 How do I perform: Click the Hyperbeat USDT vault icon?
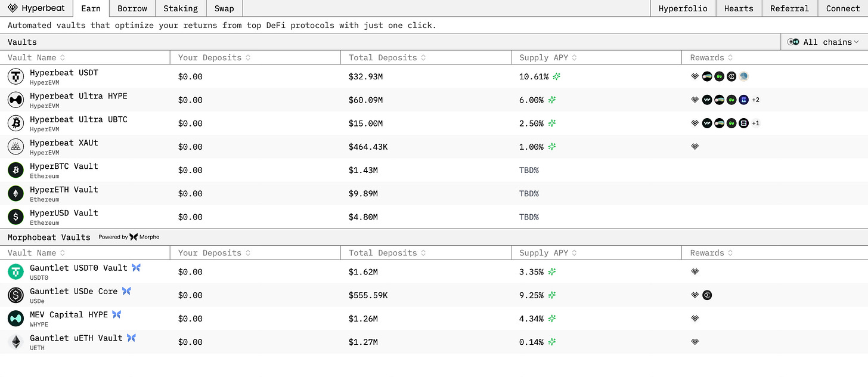click(15, 76)
